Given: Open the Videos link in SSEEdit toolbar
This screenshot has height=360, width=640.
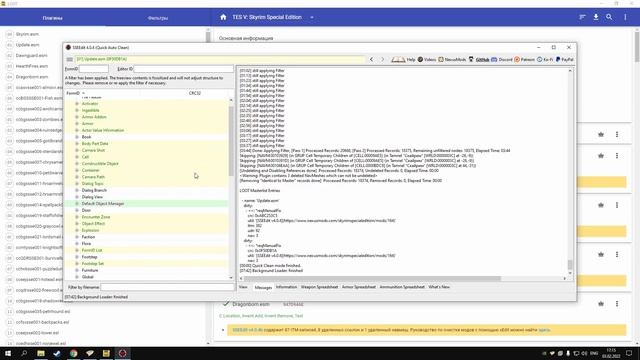Looking at the screenshot, I should (427, 60).
